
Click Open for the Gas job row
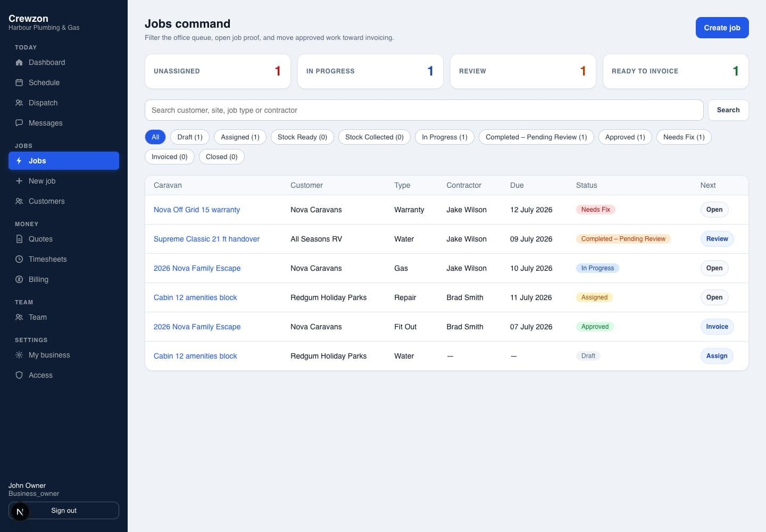(714, 268)
